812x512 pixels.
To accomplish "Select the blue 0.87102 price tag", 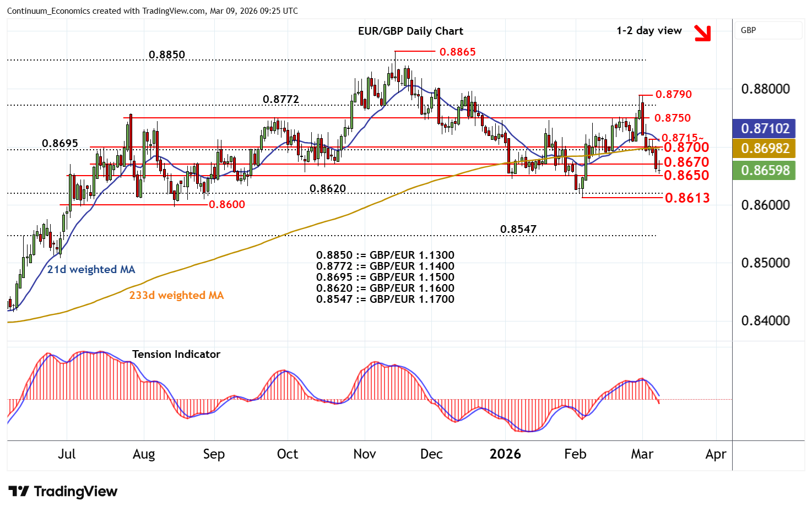I will point(765,128).
